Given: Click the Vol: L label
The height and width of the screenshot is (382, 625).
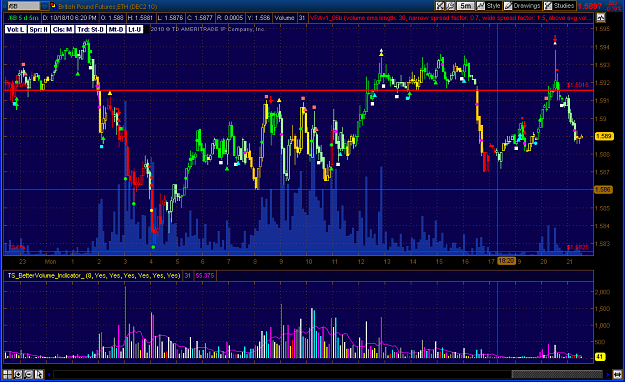Looking at the screenshot, I should pos(16,29).
